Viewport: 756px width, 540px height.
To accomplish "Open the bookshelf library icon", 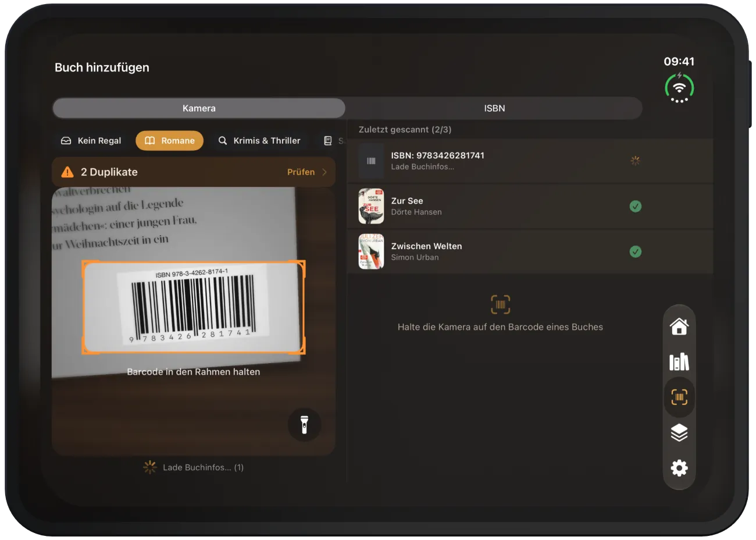I will (x=679, y=362).
